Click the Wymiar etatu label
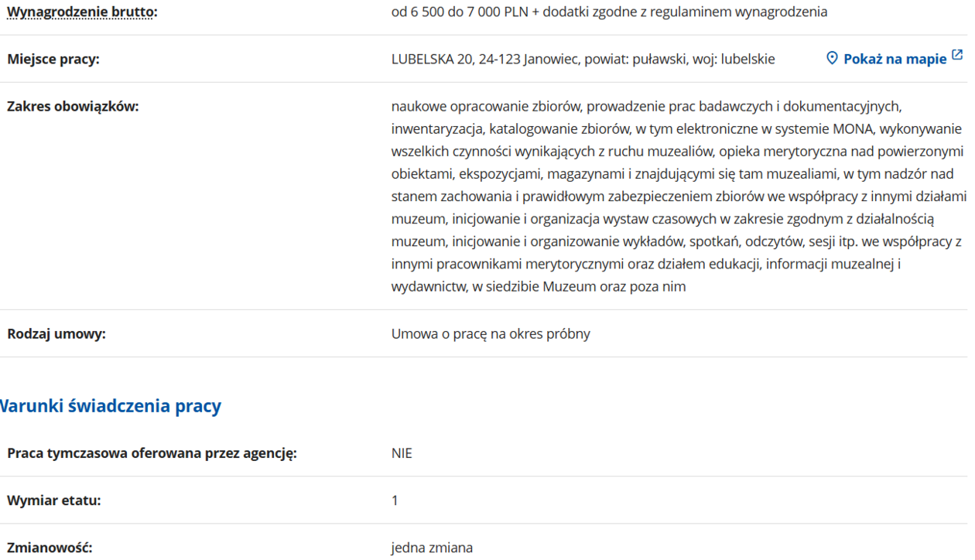The image size is (975, 560). coord(54,500)
